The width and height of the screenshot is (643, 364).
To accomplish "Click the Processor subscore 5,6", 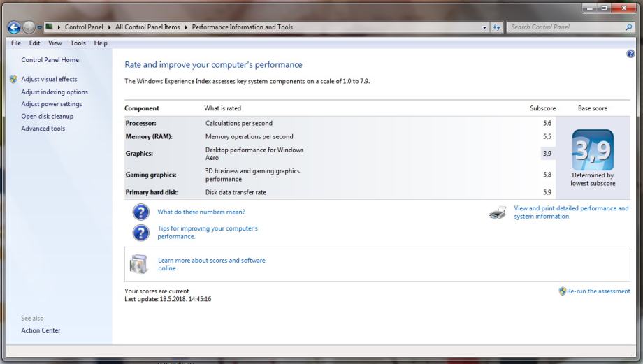I will pos(547,123).
